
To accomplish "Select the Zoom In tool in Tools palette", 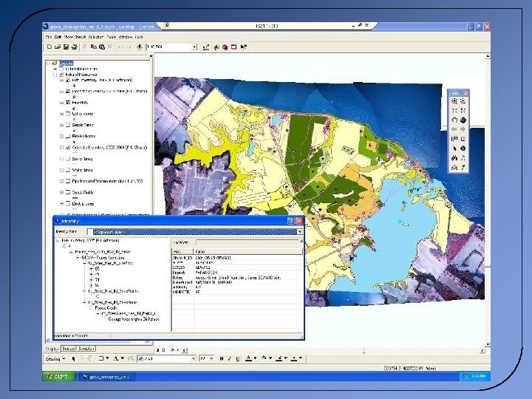I will 454,101.
